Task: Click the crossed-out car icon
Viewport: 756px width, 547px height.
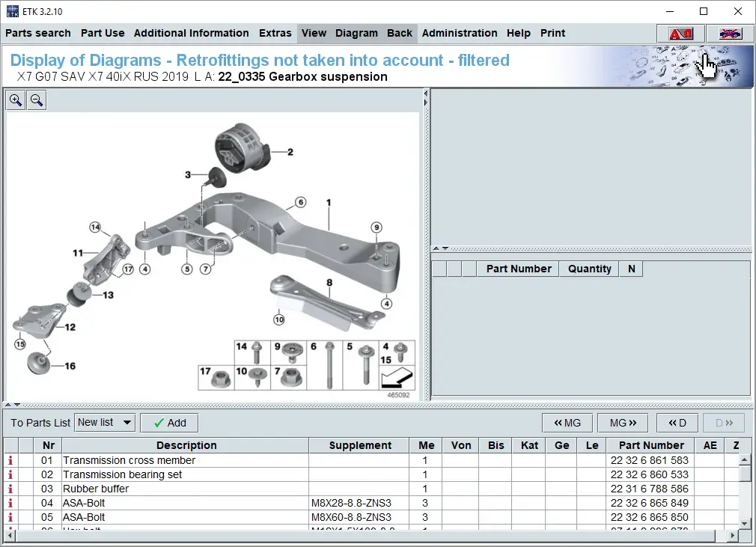Action: click(x=728, y=33)
